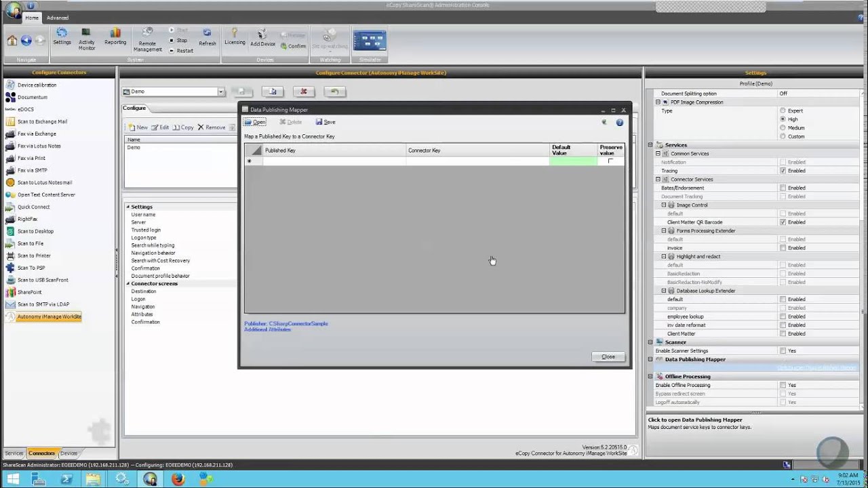Image resolution: width=868 pixels, height=488 pixels.
Task: Select the RightFax connector
Action: pyautogui.click(x=27, y=219)
